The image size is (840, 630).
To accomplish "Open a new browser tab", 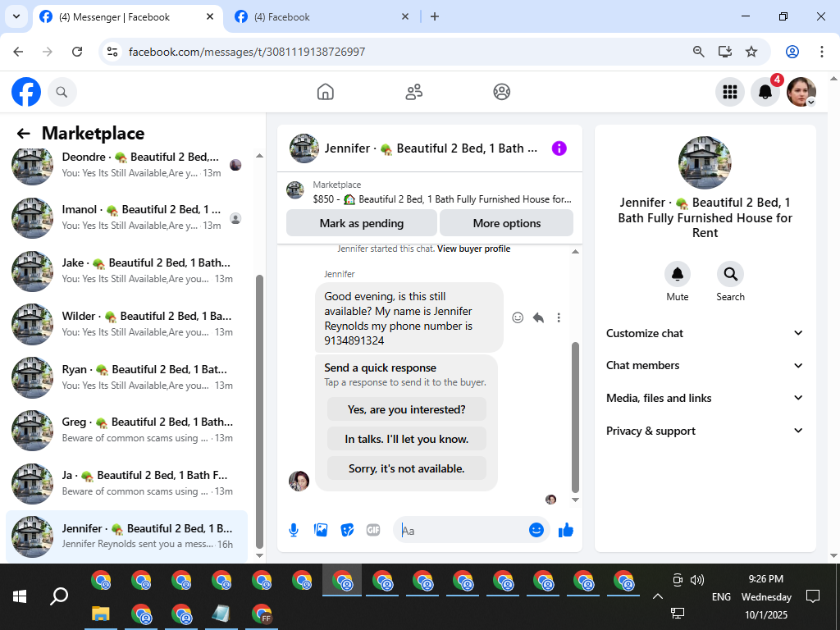I will point(435,16).
